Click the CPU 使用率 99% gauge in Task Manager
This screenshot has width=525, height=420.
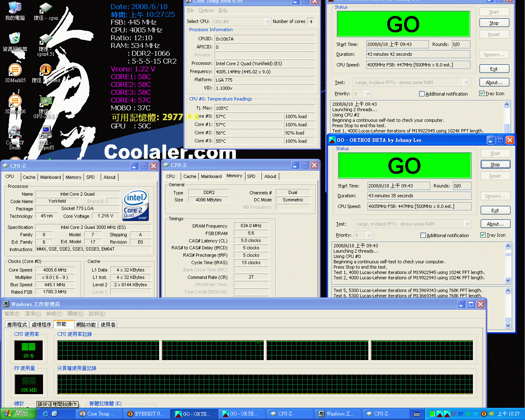tap(28, 350)
